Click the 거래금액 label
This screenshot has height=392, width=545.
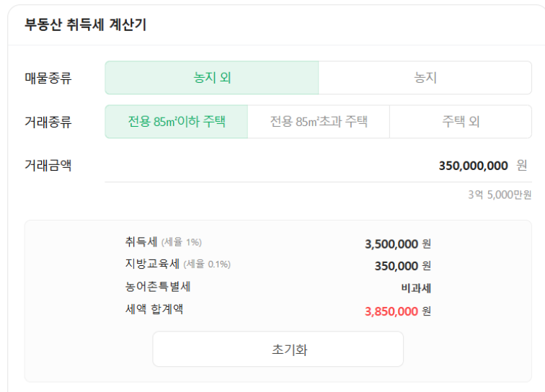click(x=48, y=166)
